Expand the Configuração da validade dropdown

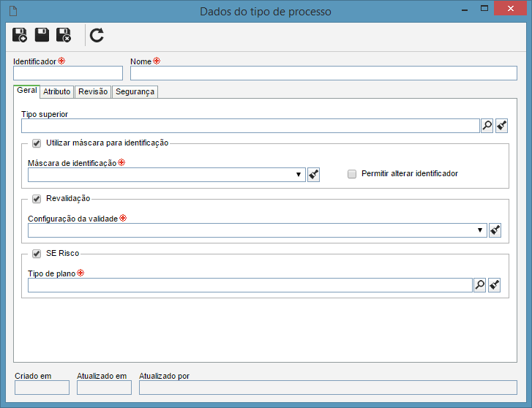click(x=480, y=230)
